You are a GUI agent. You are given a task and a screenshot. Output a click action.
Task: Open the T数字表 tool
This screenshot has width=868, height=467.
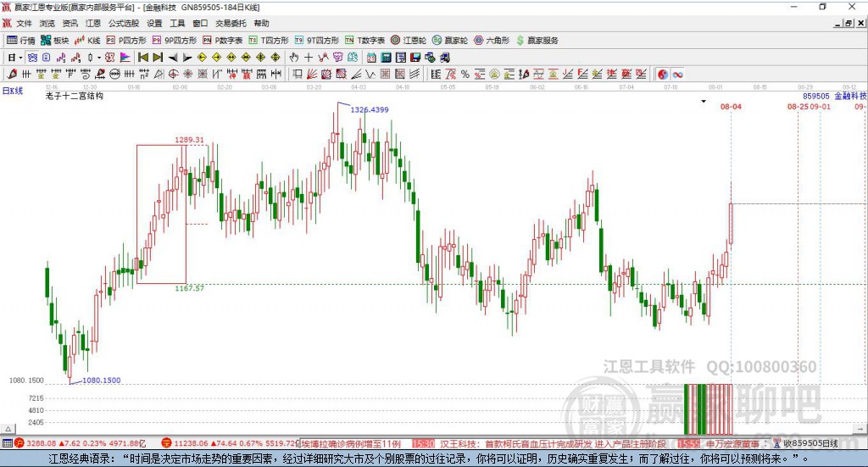coord(364,41)
